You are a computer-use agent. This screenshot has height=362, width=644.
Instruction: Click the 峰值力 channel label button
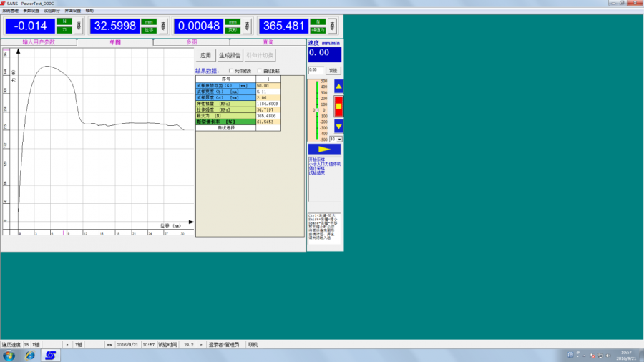[318, 30]
